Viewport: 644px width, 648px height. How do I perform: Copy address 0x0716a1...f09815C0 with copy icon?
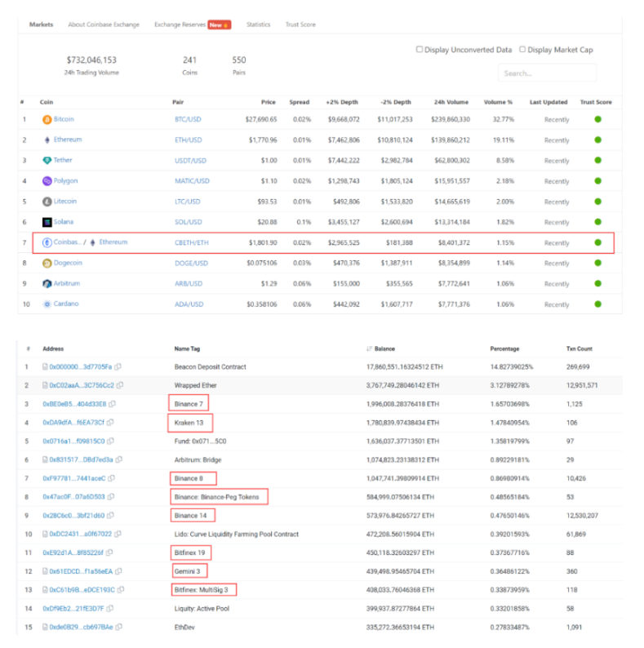point(110,441)
